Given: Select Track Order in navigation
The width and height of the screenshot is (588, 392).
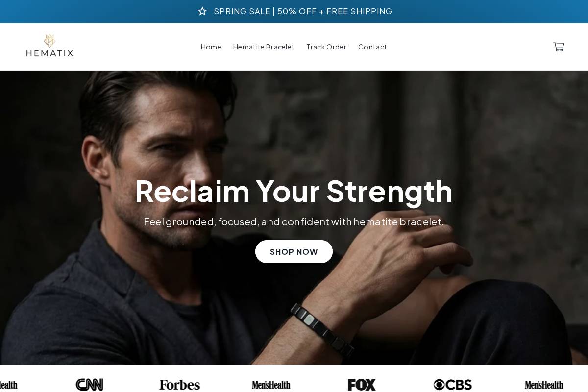Looking at the screenshot, I should [x=326, y=47].
